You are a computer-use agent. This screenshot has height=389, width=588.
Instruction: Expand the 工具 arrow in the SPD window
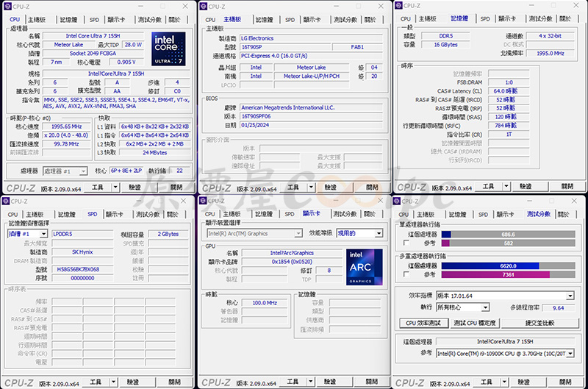click(114, 382)
